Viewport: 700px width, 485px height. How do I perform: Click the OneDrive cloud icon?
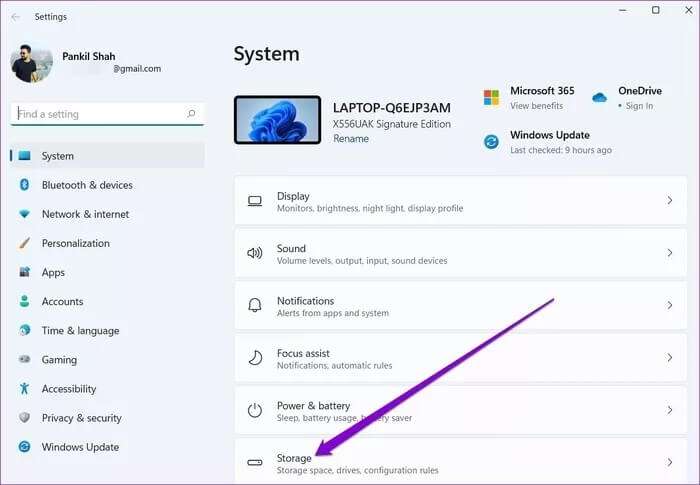coord(599,97)
